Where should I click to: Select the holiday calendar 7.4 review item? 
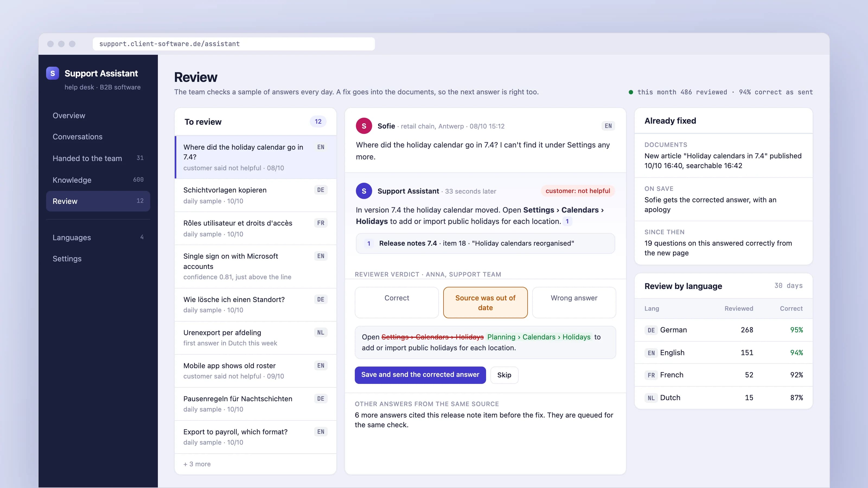coord(256,157)
